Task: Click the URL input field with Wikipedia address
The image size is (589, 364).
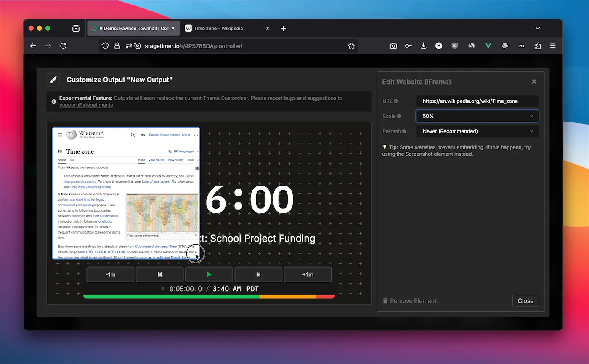Action: point(477,101)
